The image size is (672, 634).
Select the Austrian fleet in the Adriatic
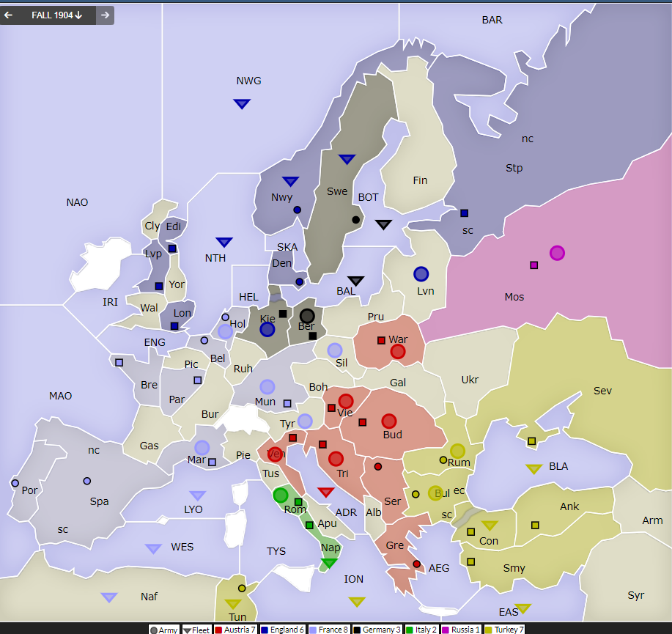(325, 492)
